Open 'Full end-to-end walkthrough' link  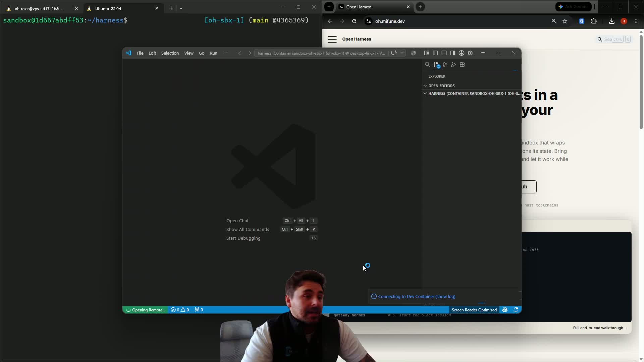[x=600, y=328]
